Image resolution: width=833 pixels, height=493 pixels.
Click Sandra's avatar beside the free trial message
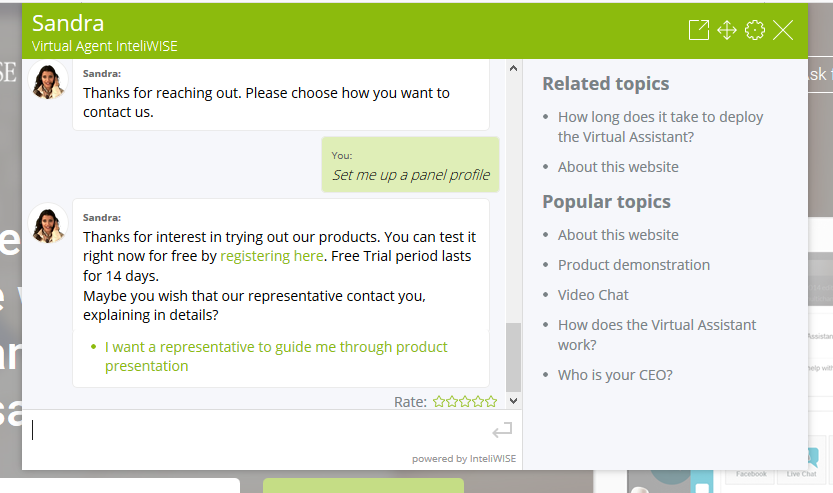click(48, 224)
